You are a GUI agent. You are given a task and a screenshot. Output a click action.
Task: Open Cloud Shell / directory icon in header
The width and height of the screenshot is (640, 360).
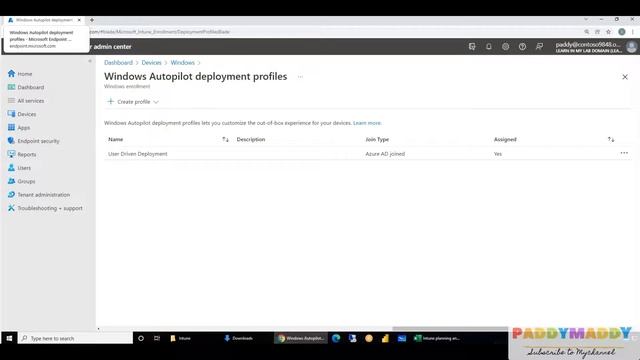pyautogui.click(x=472, y=47)
